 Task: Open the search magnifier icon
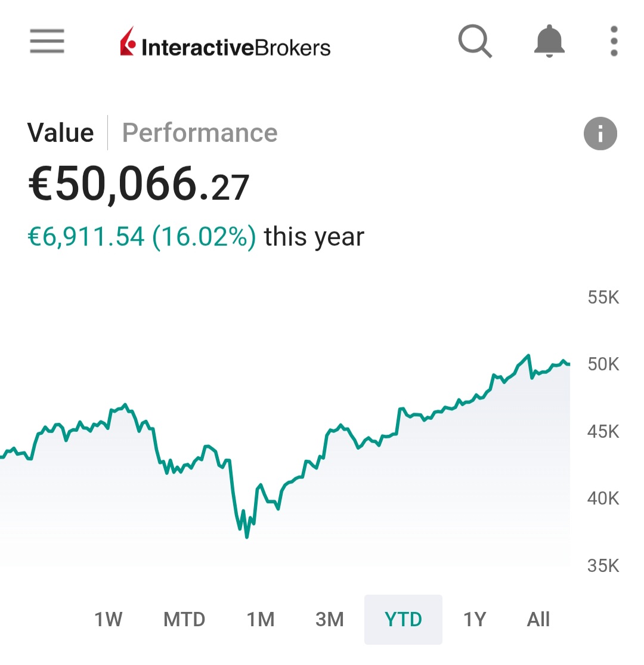(x=475, y=42)
